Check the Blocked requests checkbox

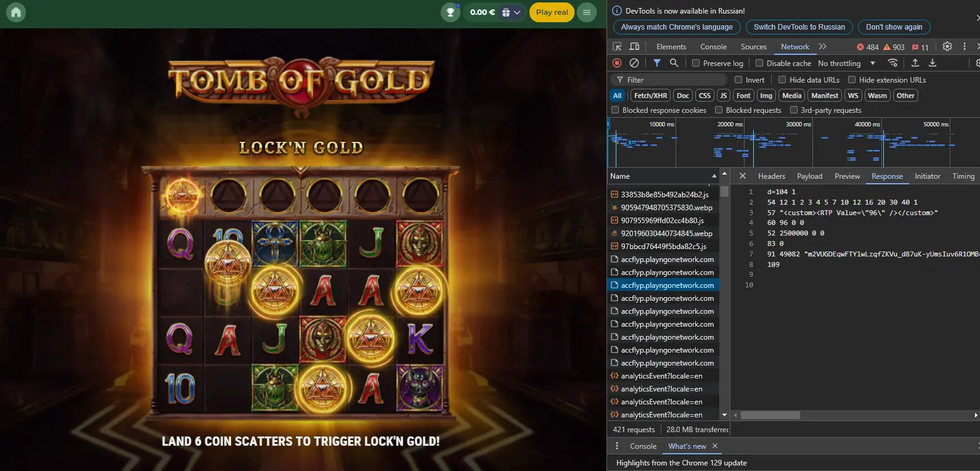pos(719,110)
